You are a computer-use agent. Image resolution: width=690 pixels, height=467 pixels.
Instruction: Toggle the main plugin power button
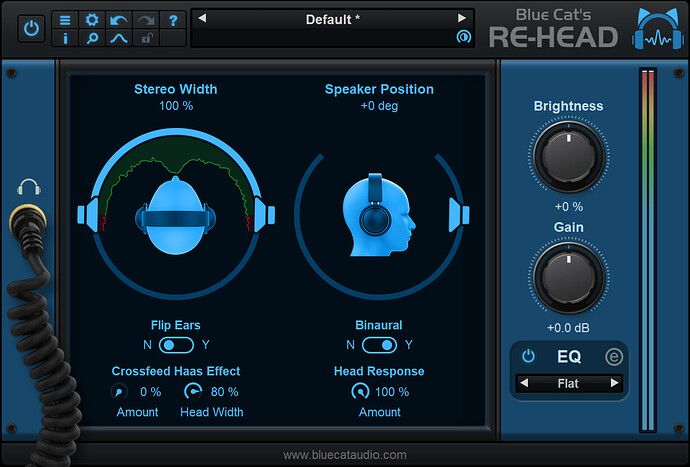point(32,29)
